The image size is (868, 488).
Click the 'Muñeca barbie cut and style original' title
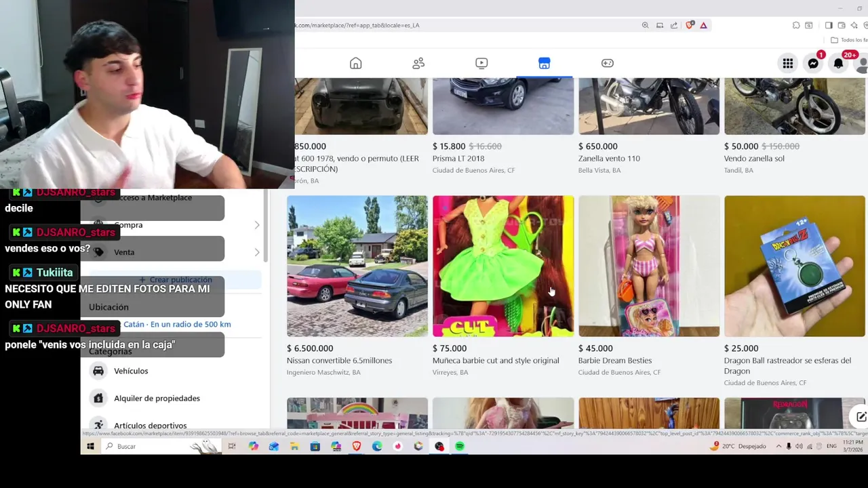(x=496, y=361)
